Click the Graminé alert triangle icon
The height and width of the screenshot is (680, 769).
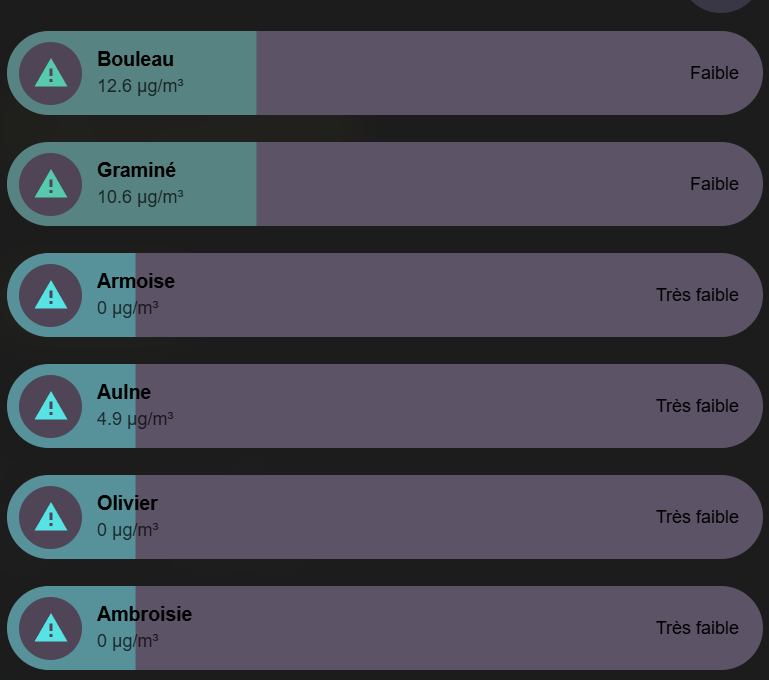click(x=51, y=184)
